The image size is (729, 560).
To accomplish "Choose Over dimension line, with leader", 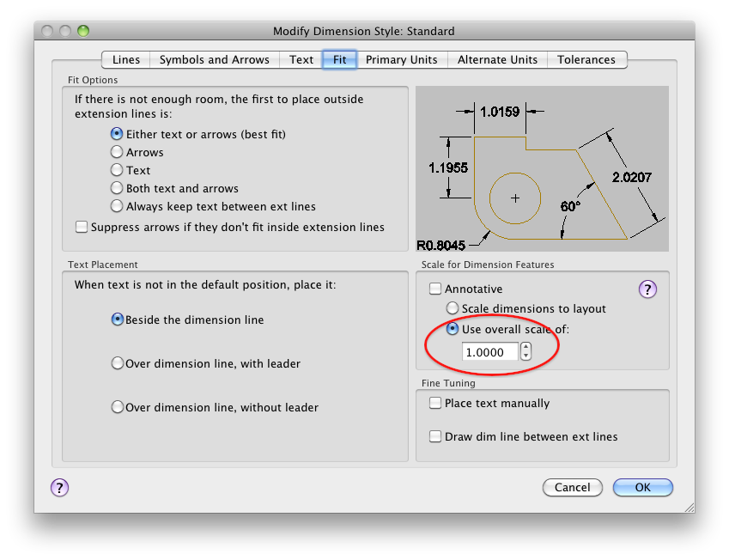I will pyautogui.click(x=118, y=363).
